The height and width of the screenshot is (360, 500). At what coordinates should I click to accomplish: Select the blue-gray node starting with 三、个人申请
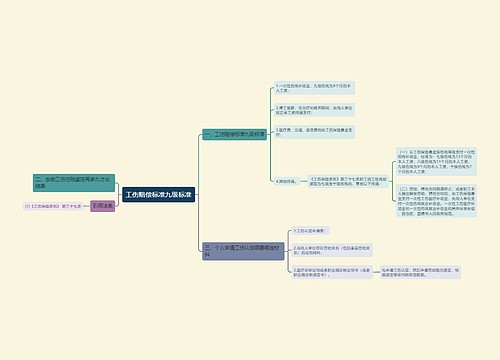click(x=243, y=251)
